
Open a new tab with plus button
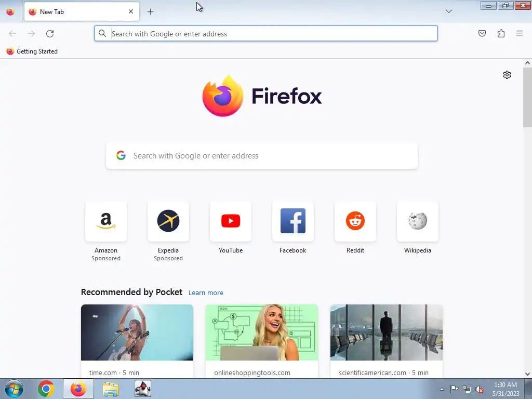pos(150,12)
